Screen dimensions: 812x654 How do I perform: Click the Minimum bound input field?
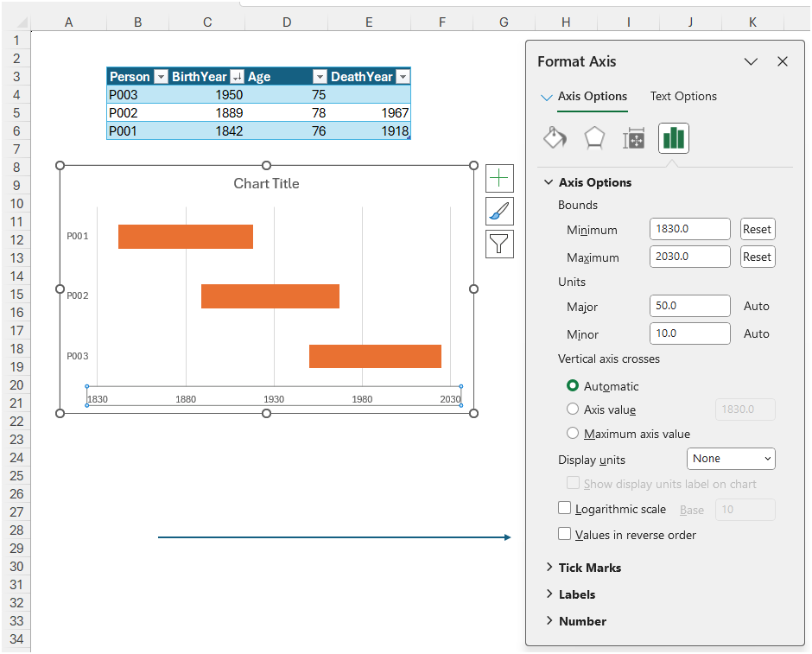pos(690,229)
